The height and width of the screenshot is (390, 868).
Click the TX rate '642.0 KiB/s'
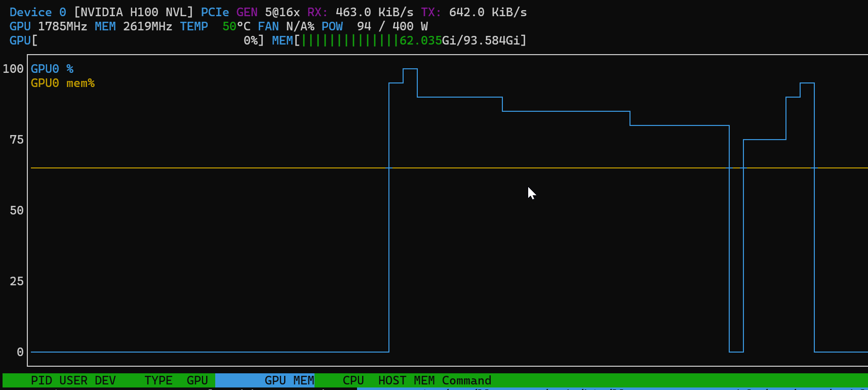click(x=488, y=12)
